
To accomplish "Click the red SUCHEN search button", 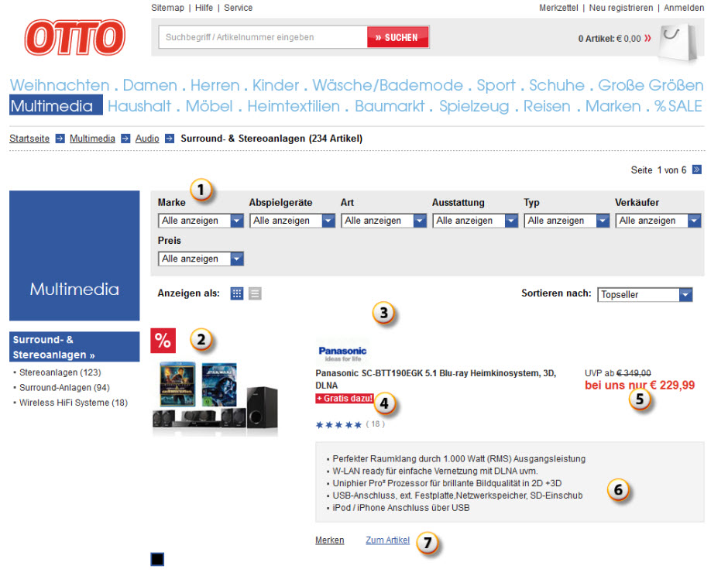I will pos(397,37).
